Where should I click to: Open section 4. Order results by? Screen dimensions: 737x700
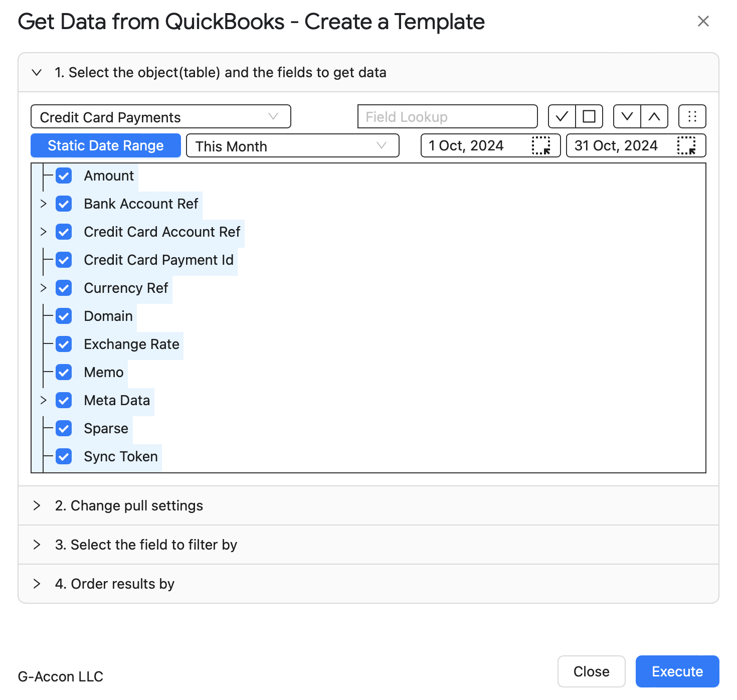115,584
